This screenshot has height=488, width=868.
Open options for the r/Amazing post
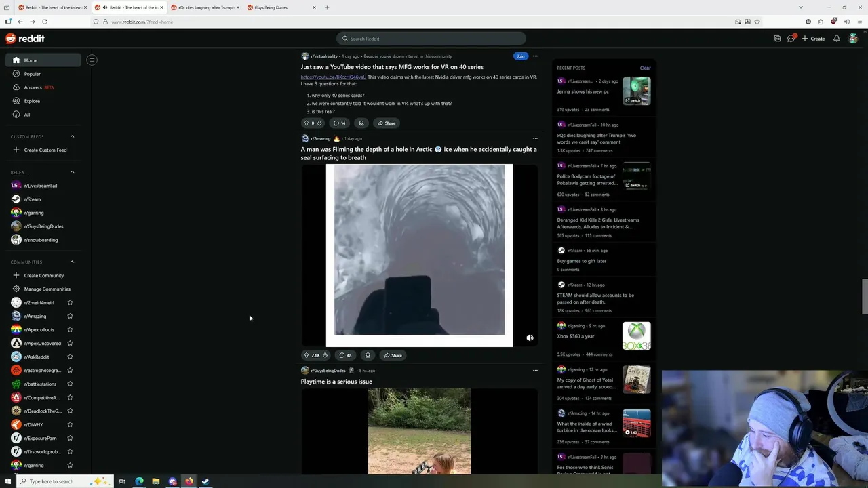click(x=535, y=138)
